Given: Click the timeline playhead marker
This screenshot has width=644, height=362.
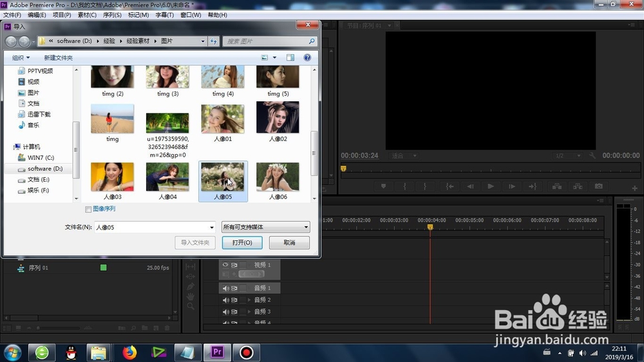Looking at the screenshot, I should pyautogui.click(x=430, y=227).
